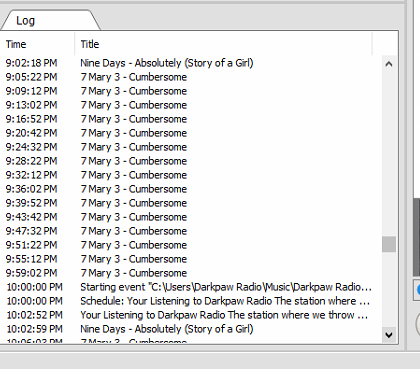Select the 9:39:52 PM log row
Image resolution: width=420 pixels, height=369 pixels.
[191, 203]
